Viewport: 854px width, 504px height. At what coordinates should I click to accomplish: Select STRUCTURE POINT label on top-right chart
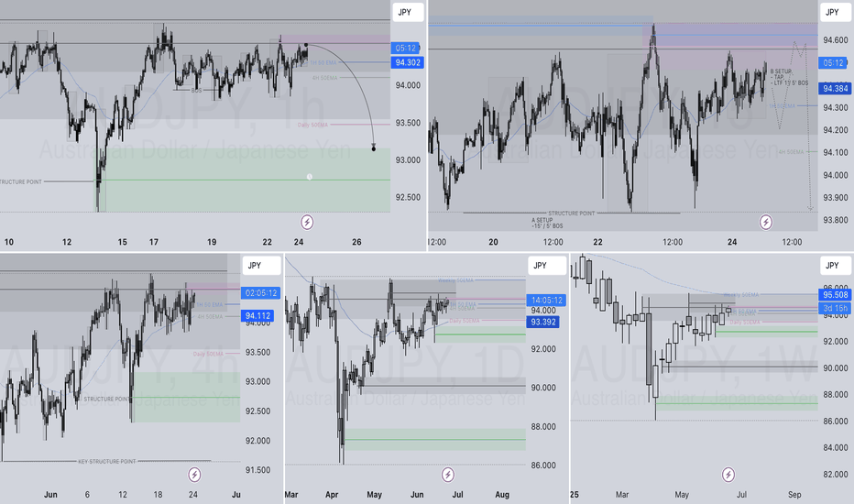point(572,213)
